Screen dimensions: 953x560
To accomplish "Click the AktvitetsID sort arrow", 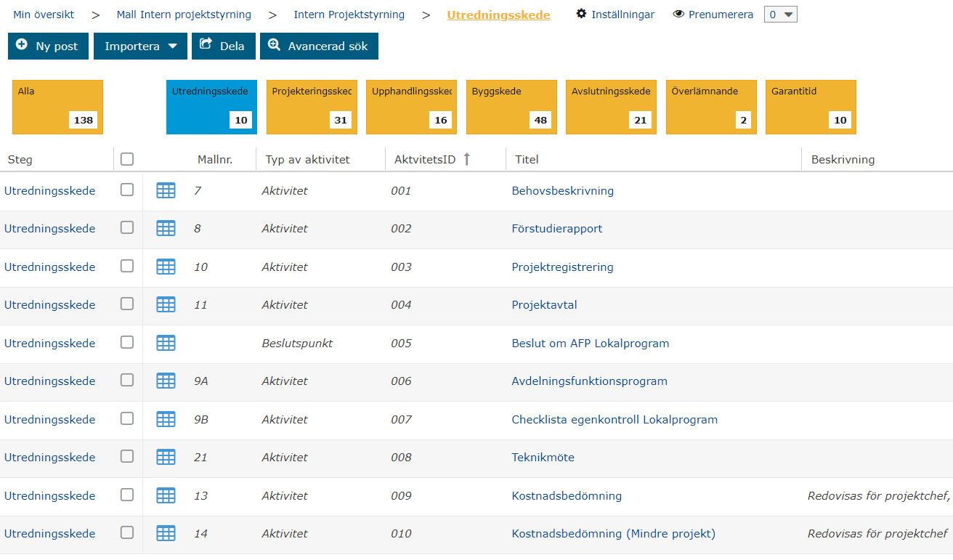I will click(466, 159).
